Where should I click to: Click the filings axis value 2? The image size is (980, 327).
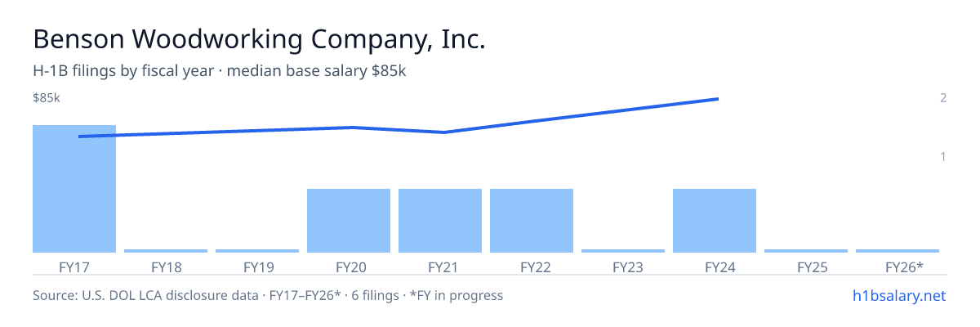pyautogui.click(x=943, y=98)
